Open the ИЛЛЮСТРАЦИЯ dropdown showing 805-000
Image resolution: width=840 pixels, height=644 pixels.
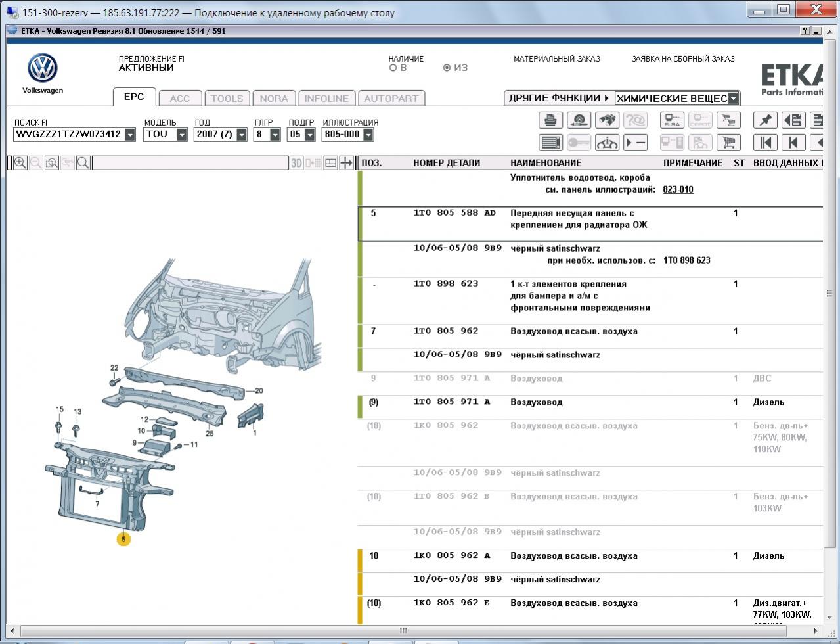[368, 135]
